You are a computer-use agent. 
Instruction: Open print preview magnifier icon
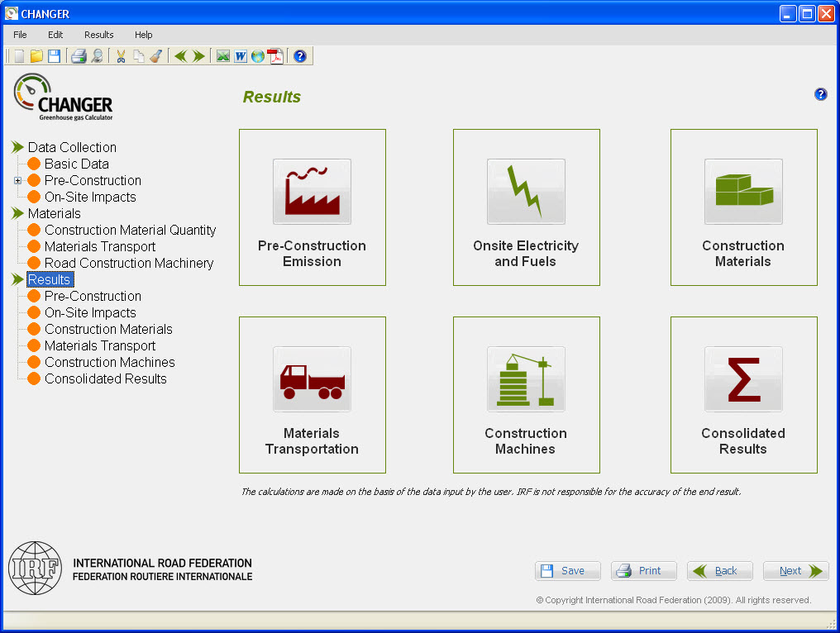[x=97, y=56]
